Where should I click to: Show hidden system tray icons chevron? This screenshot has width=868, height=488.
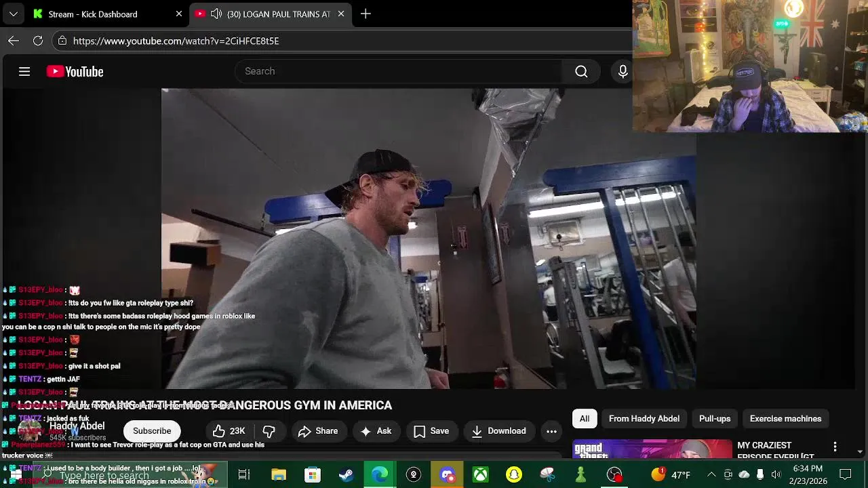point(711,474)
